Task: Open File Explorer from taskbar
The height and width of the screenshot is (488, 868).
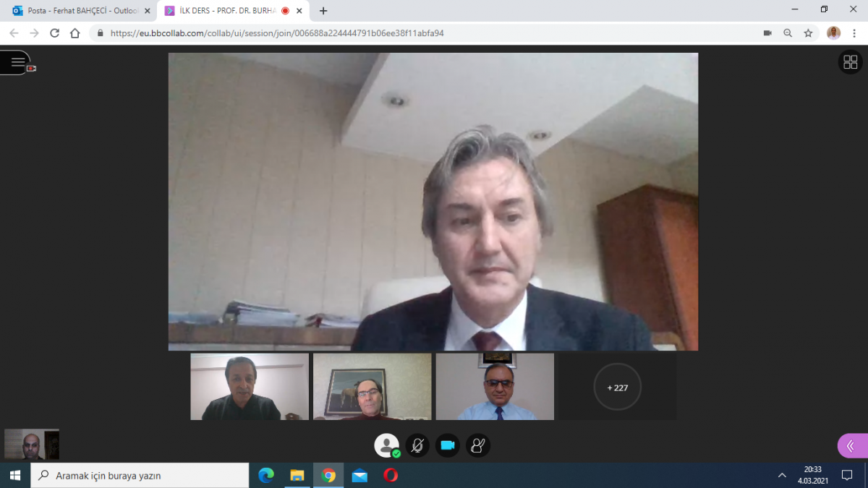Action: 297,476
